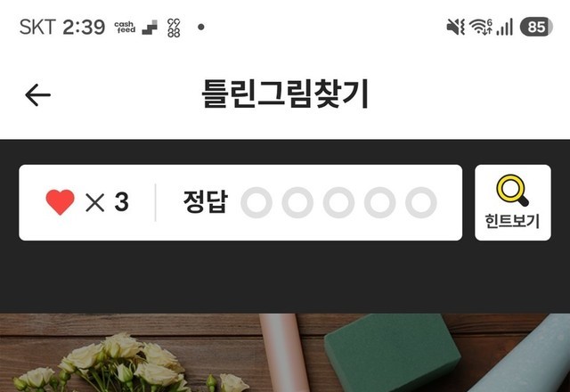Select the first 정답 answer circle
Screen dimensions: 570x392
pyautogui.click(x=256, y=202)
